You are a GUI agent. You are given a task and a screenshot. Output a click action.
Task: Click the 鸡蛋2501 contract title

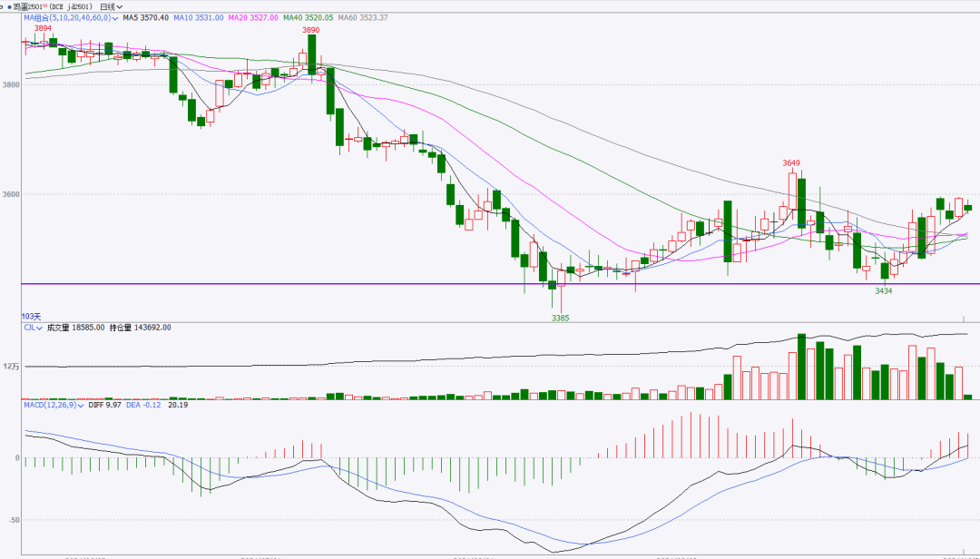(54, 7)
